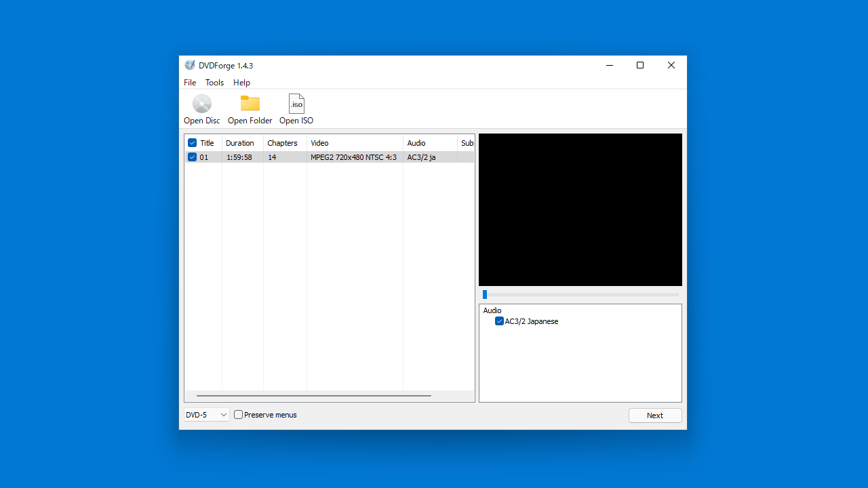The height and width of the screenshot is (488, 868).
Task: Select the chapters cell showing 14
Action: 285,157
